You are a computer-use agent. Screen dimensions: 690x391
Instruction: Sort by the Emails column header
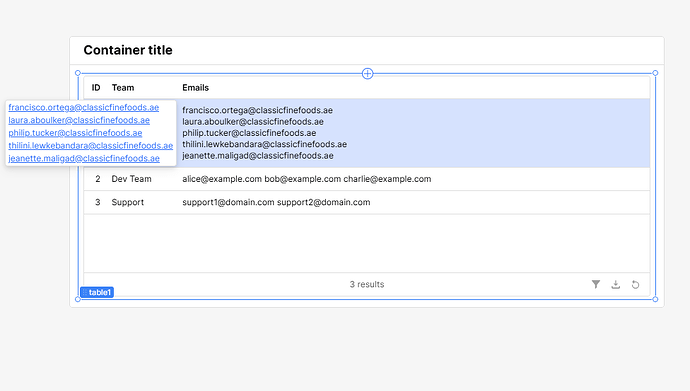tap(195, 88)
